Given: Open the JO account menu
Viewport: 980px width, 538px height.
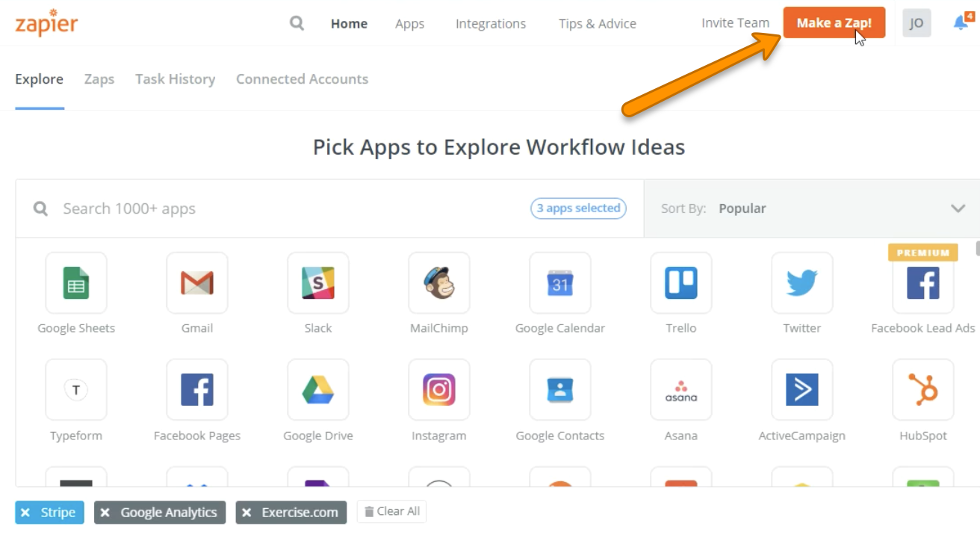Looking at the screenshot, I should pos(917,23).
